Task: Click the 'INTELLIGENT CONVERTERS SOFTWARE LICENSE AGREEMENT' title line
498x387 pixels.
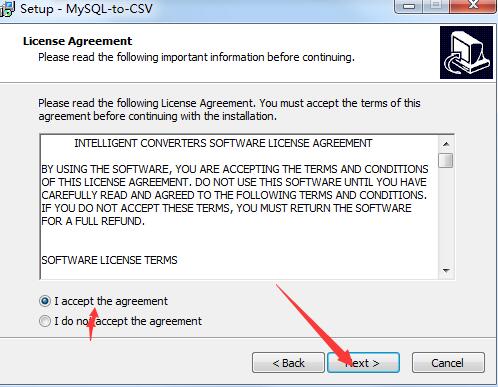Action: [x=223, y=143]
